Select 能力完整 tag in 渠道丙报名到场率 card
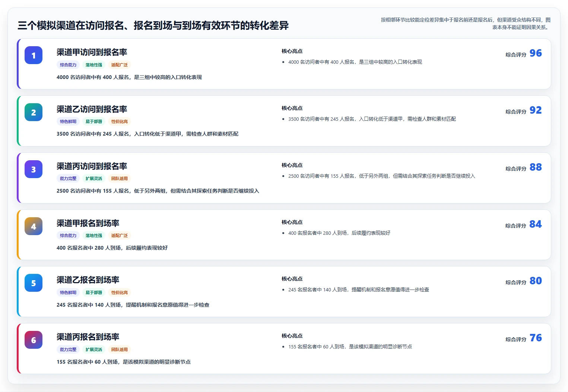Viewport: 568px width, 392px height. [x=68, y=350]
